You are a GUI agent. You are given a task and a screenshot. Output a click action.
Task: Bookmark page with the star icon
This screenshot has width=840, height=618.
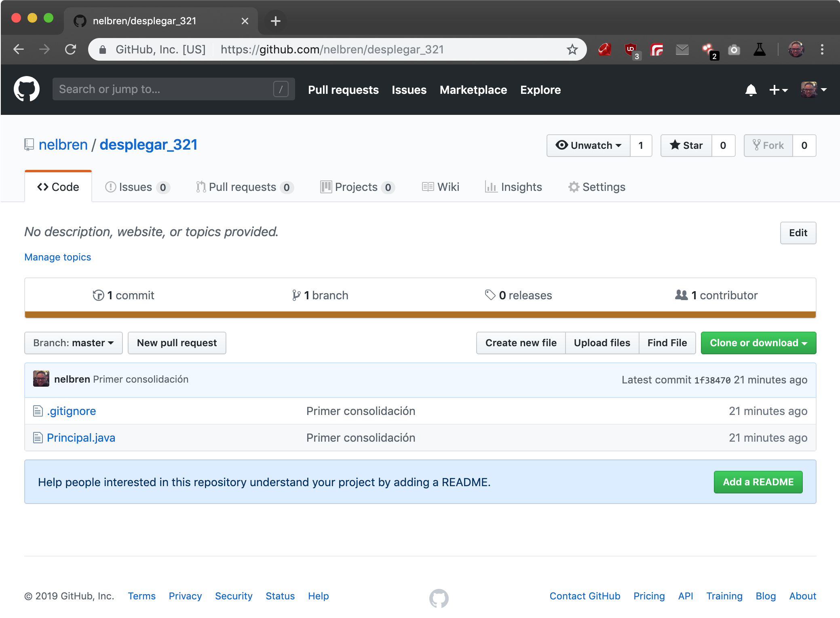[x=572, y=49]
